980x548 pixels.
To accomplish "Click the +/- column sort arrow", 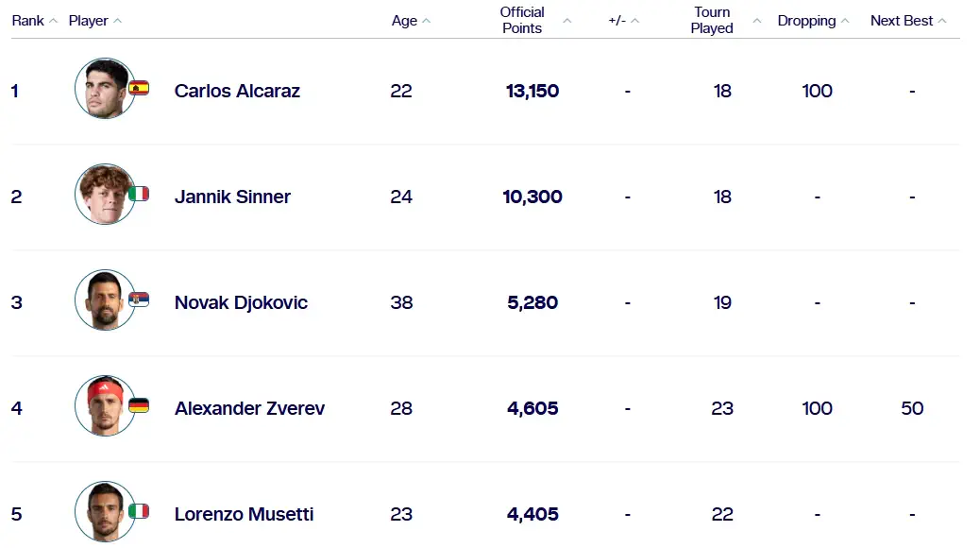I will coord(635,21).
